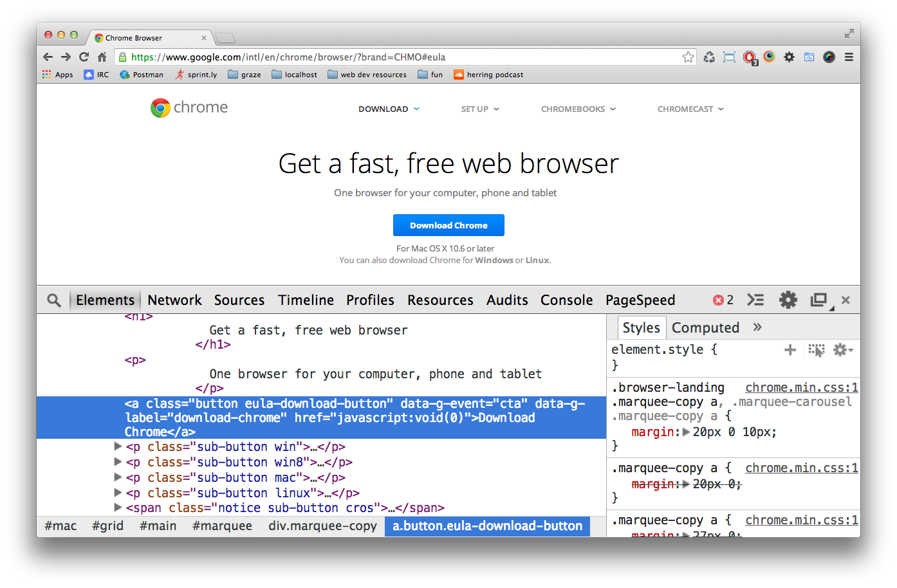Image resolution: width=897 pixels, height=588 pixels.
Task: Open the sprint.ly bookmark
Action: pyautogui.click(x=196, y=75)
